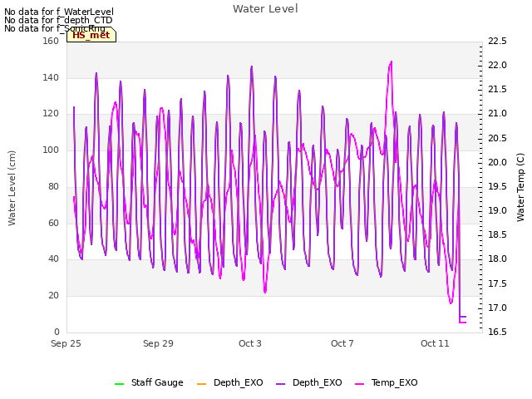Click the Water Temp (C) axis label
Image resolution: width=532 pixels, height=399 pixels.
[520, 187]
